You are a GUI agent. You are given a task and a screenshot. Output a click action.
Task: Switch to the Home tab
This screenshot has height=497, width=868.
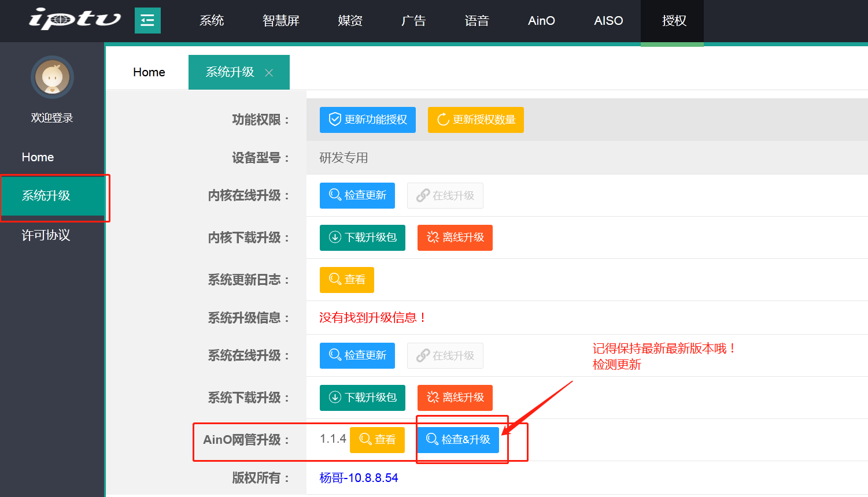pyautogui.click(x=149, y=72)
